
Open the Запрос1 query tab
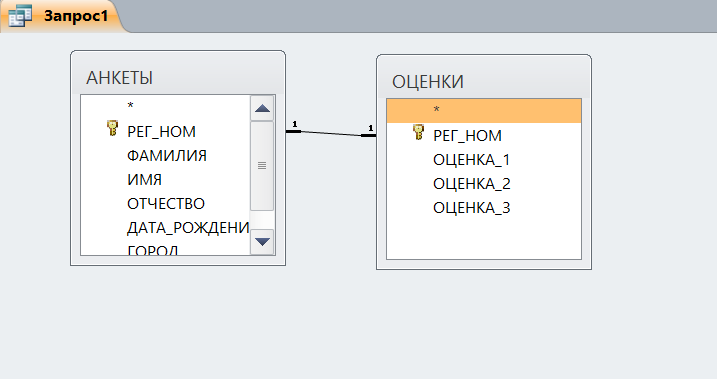[x=62, y=16]
